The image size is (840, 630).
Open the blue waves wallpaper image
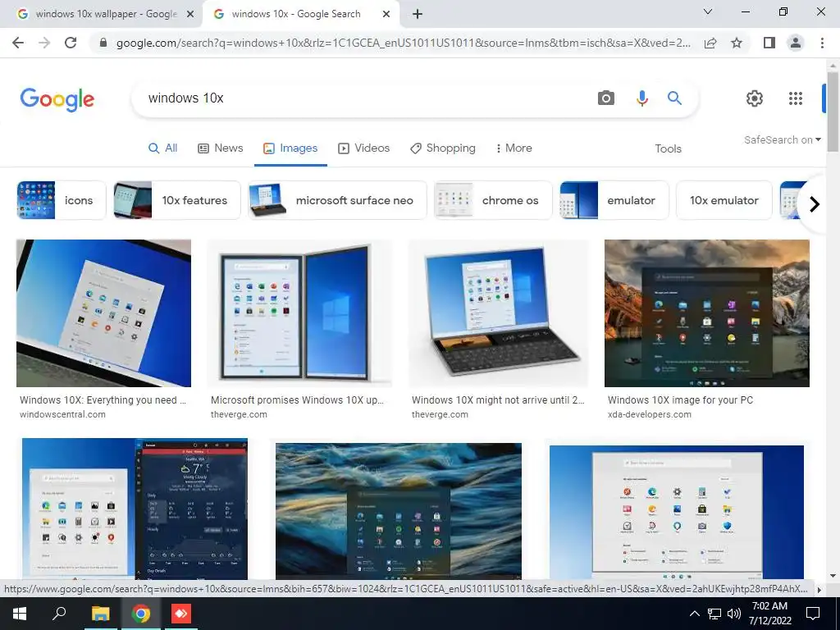(398, 511)
